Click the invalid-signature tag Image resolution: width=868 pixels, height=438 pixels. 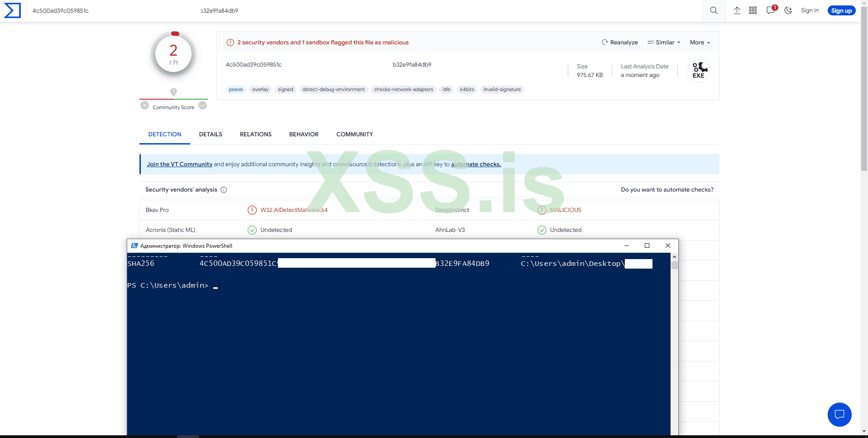click(502, 90)
